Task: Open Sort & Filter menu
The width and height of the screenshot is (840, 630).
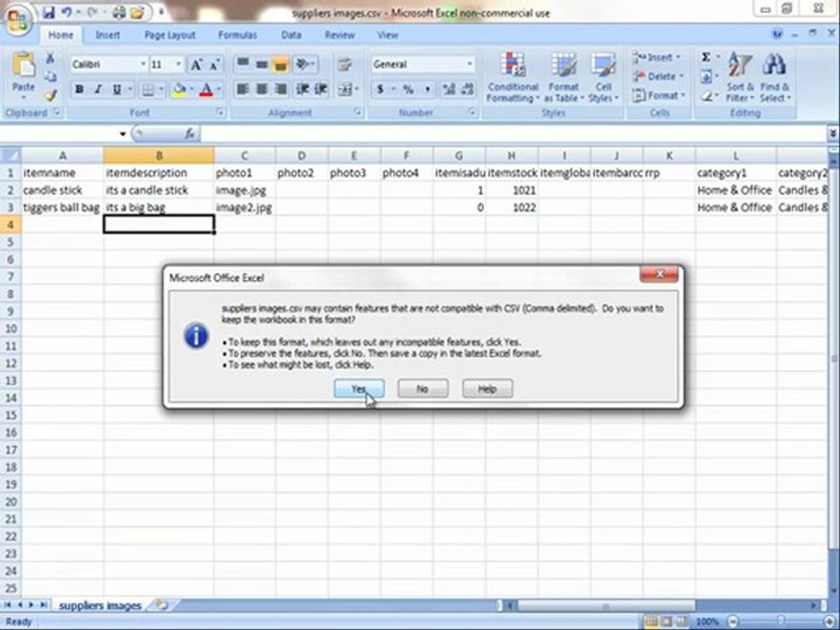Action: [740, 78]
